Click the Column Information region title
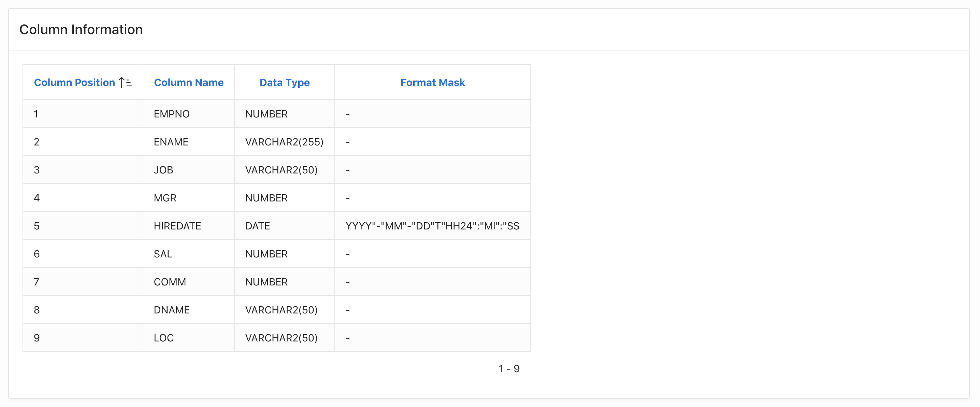 81,30
